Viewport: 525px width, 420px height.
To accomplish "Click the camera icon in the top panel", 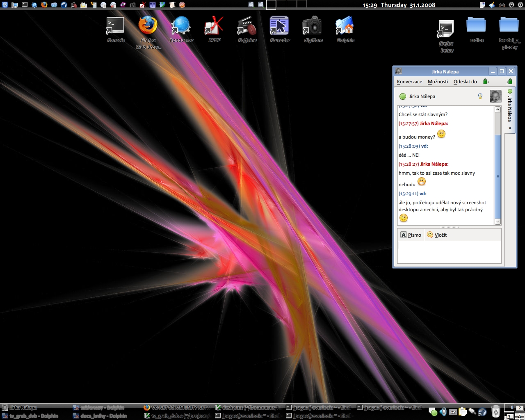I will click(x=133, y=5).
